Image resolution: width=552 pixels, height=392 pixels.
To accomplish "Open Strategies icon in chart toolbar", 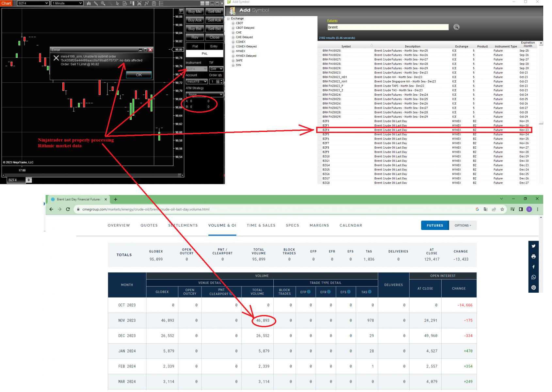I will [x=154, y=3].
